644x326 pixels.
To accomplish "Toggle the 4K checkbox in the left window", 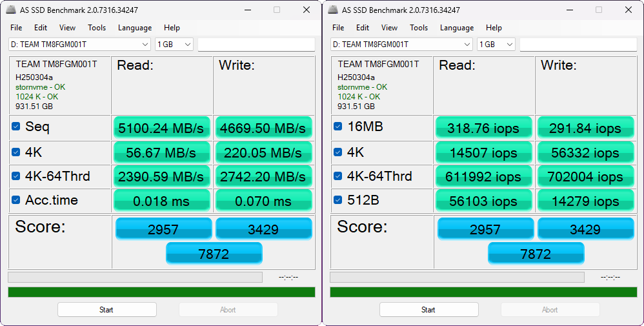I will [16, 152].
